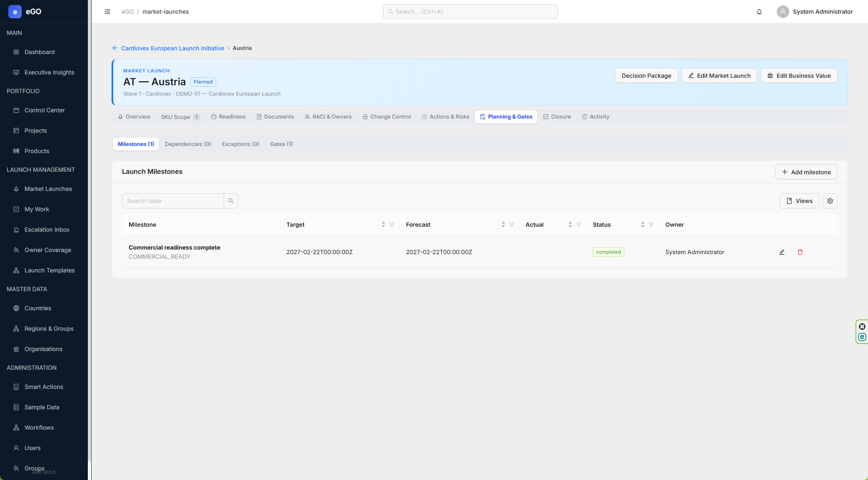Open Escalation Inbox
This screenshot has width=868, height=480.
point(44,230)
